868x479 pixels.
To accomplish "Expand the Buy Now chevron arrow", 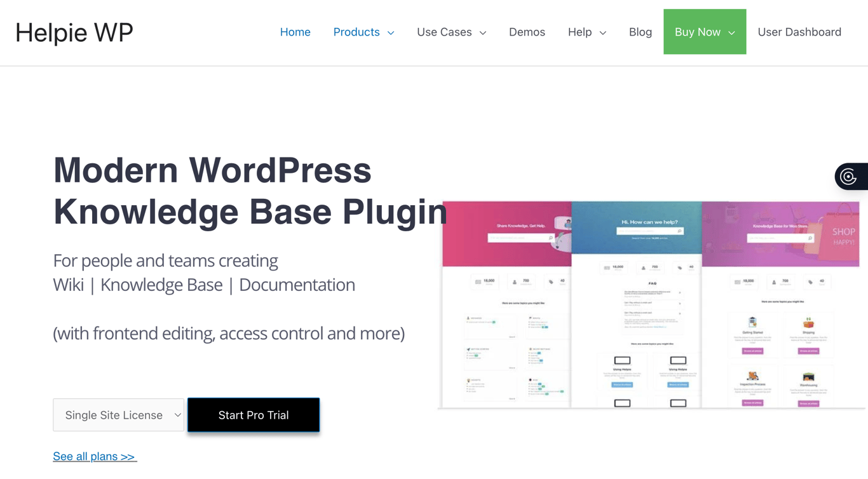I will click(731, 33).
